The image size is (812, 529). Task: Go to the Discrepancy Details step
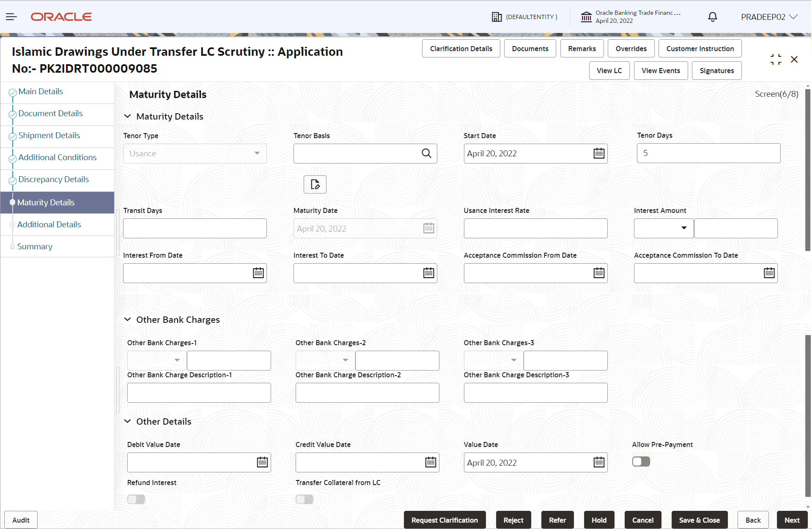tap(53, 179)
